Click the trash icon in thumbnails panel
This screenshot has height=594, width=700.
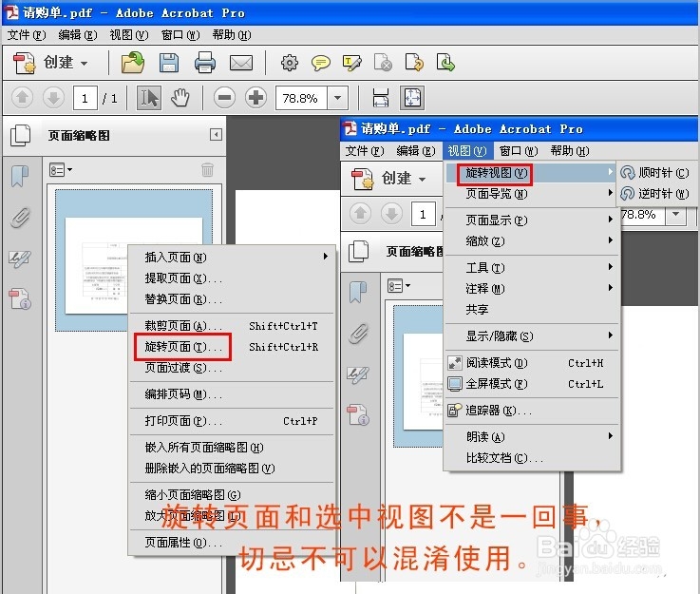click(207, 170)
